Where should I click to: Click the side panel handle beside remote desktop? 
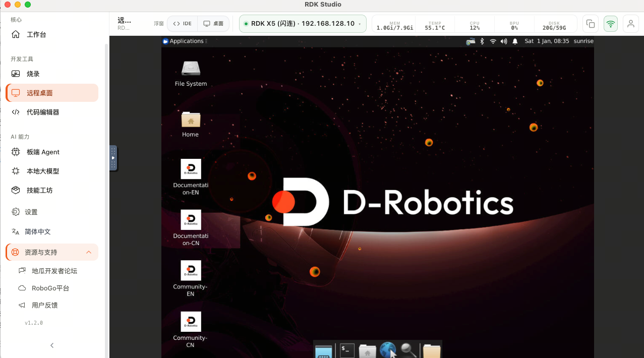coord(113,158)
